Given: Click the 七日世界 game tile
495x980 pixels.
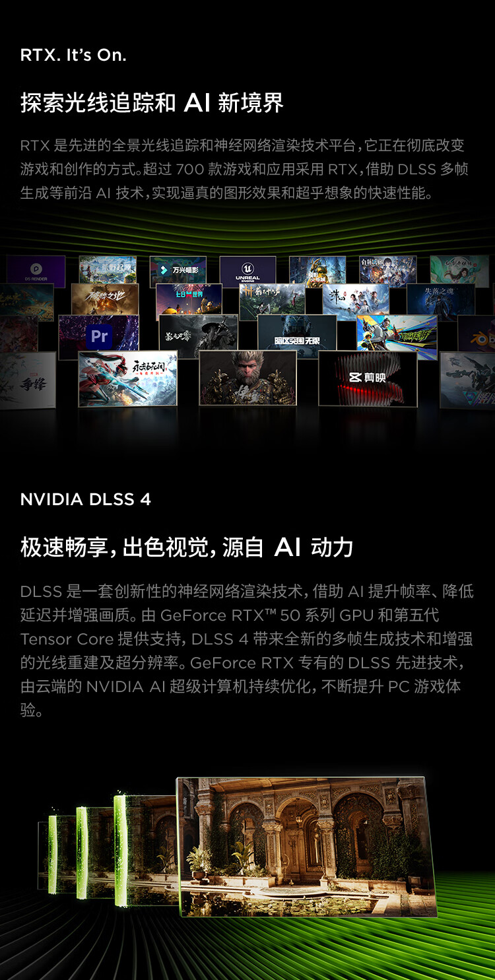Looking at the screenshot, I should (189, 302).
